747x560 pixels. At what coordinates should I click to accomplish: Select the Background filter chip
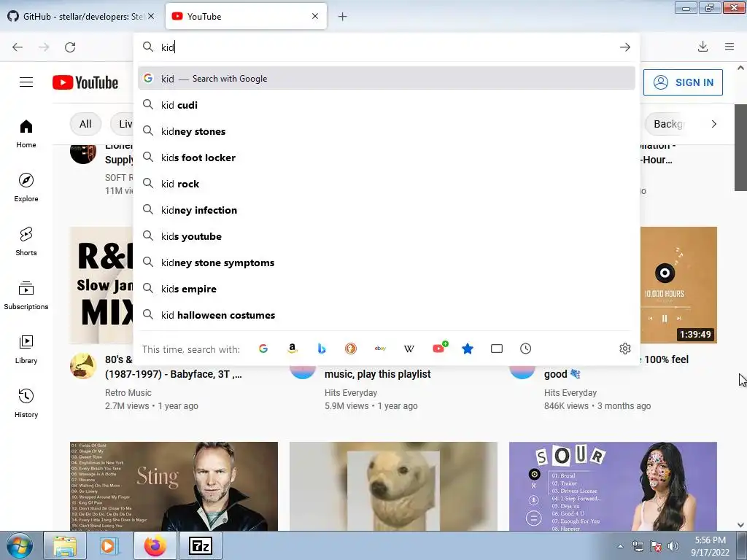666,124
